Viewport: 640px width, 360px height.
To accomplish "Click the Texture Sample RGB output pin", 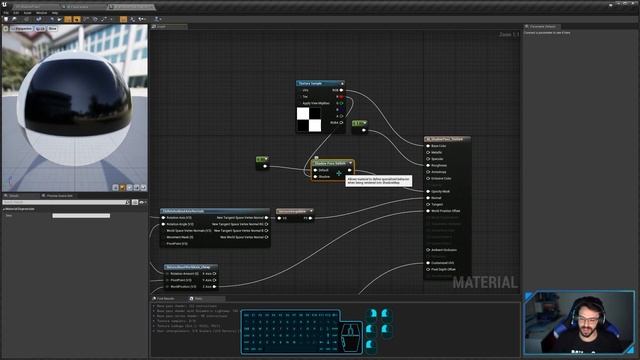I will point(341,90).
